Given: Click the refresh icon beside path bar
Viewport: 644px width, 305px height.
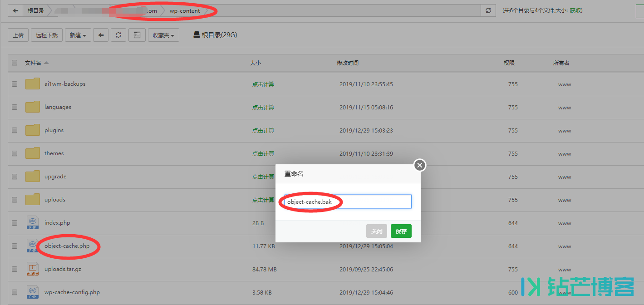Looking at the screenshot, I should [488, 11].
